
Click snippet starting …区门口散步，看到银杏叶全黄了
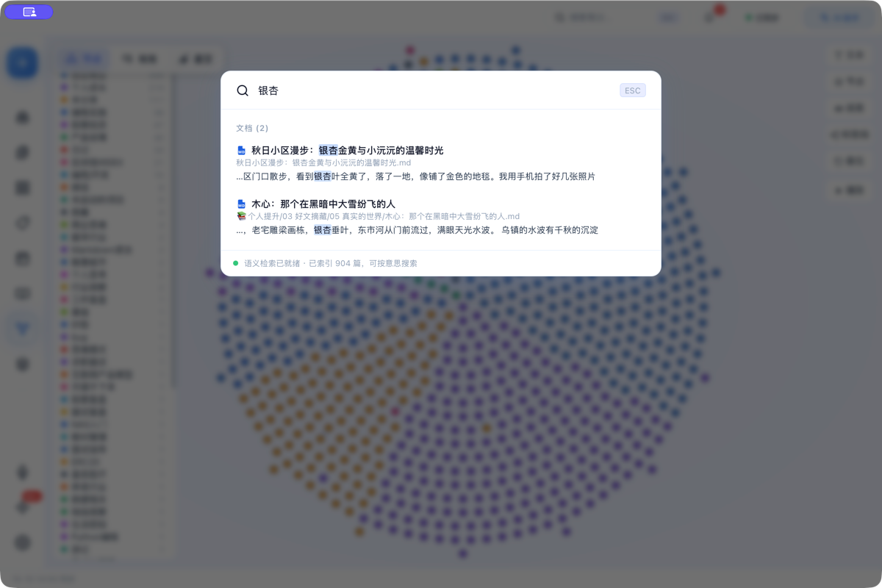[415, 176]
